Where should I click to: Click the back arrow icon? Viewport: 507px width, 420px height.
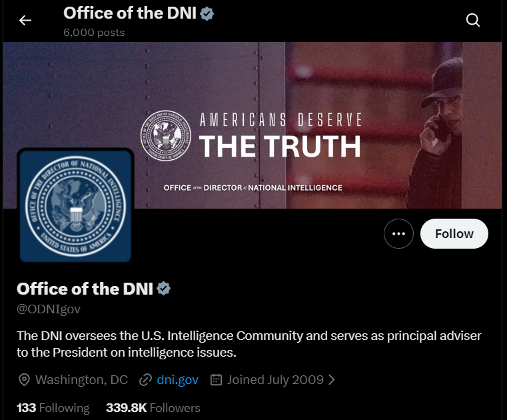click(25, 20)
